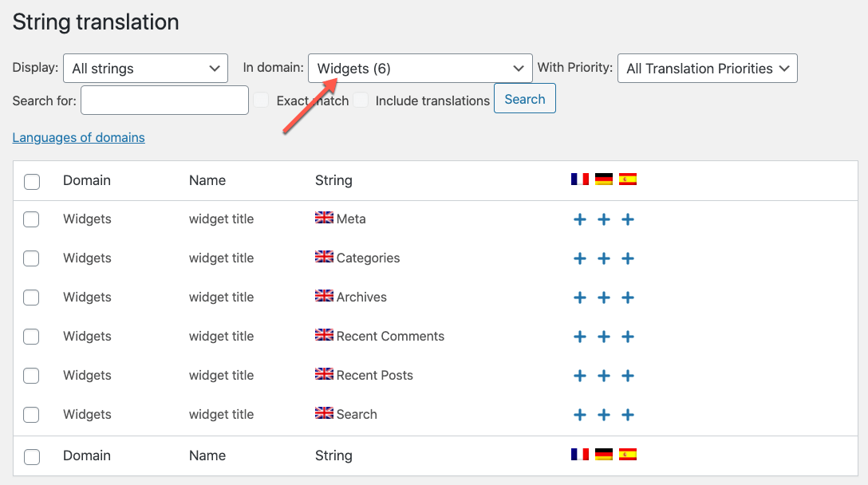Click the Spanish flag in table footer
The width and height of the screenshot is (868, 485).
[628, 455]
